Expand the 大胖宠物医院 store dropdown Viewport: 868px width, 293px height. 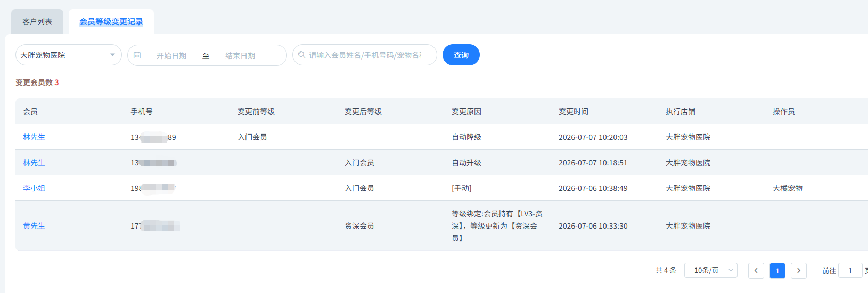[x=69, y=55]
